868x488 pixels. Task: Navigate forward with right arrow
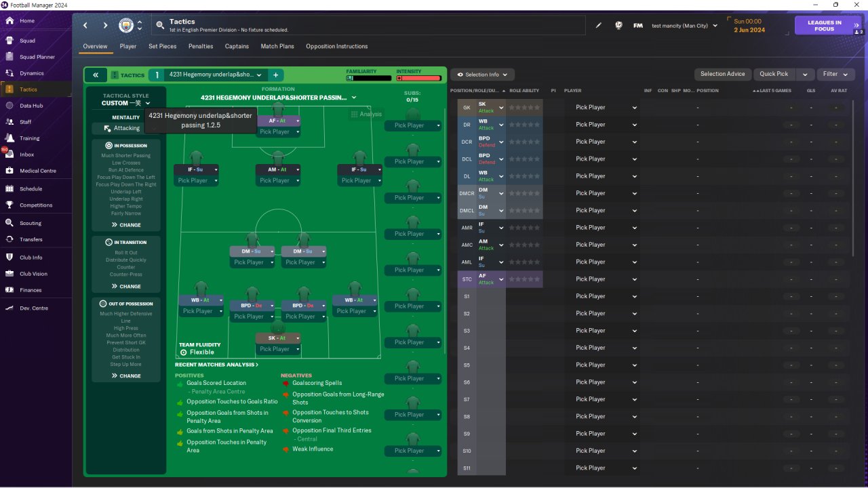tap(105, 26)
